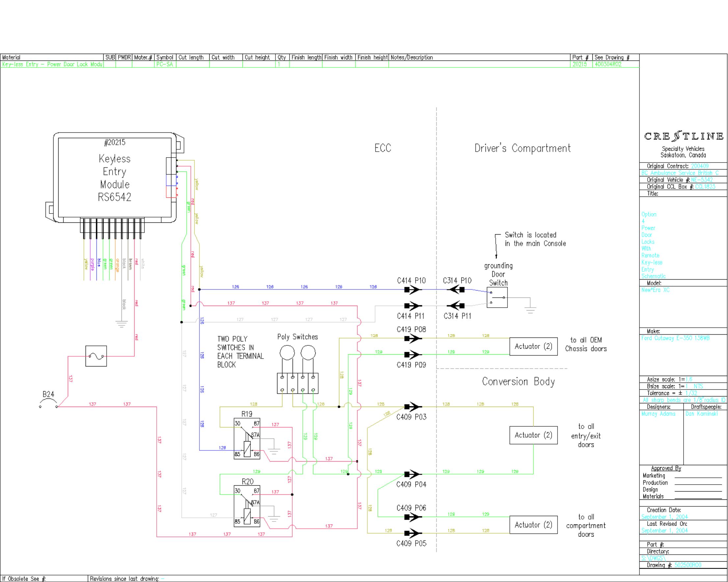The width and height of the screenshot is (728, 582).
Task: Click the Marketing approval signature line
Action: [698, 477]
